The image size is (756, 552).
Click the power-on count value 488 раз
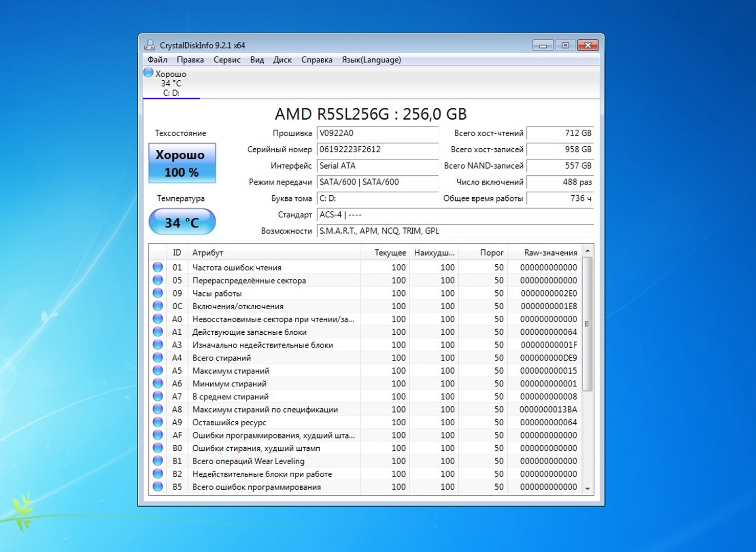pyautogui.click(x=560, y=182)
